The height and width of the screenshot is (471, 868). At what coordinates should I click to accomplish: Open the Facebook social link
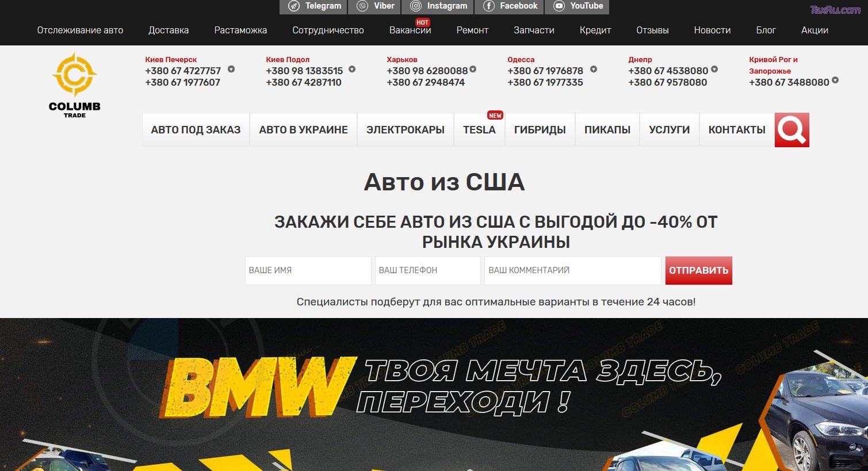510,6
